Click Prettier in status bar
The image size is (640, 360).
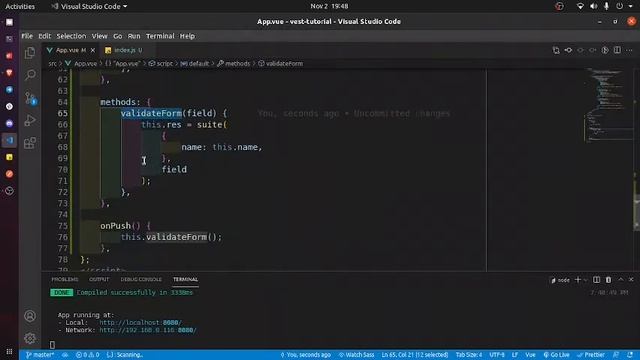point(591,355)
